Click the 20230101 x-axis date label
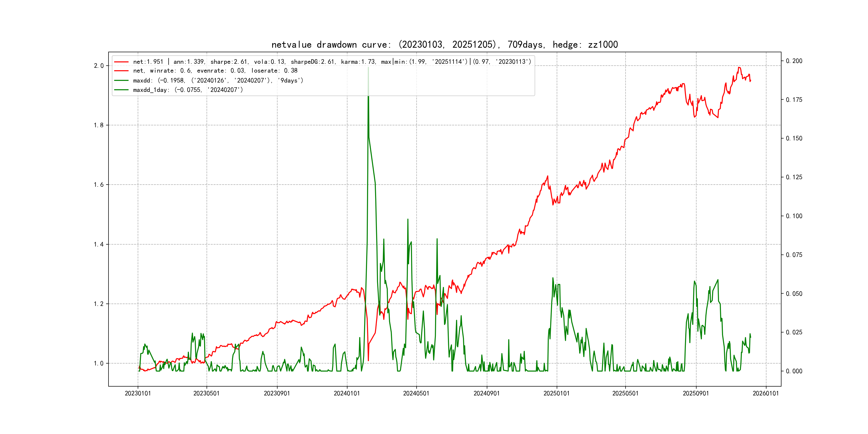This screenshot has height=434, width=868. pyautogui.click(x=138, y=393)
